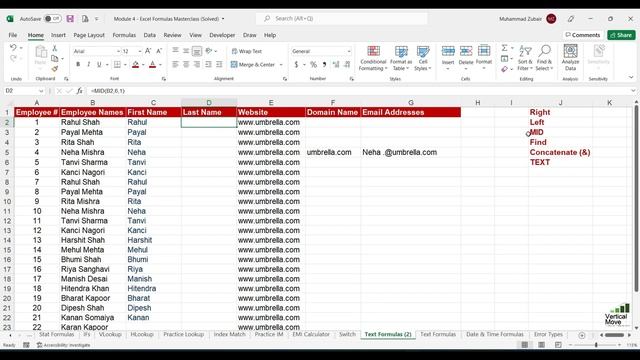The image size is (640, 360).
Task: Click Accessibility: Investigate in status bar
Action: coord(64,345)
